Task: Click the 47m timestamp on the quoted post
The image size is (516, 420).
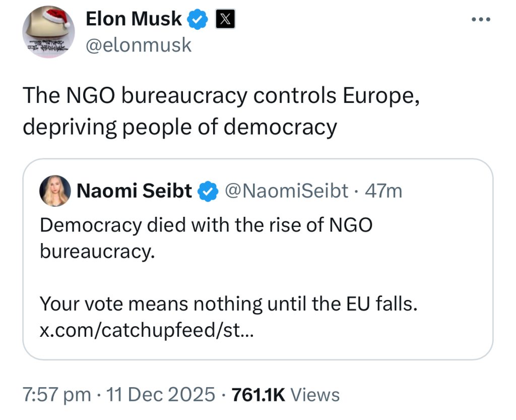Action: 383,191
